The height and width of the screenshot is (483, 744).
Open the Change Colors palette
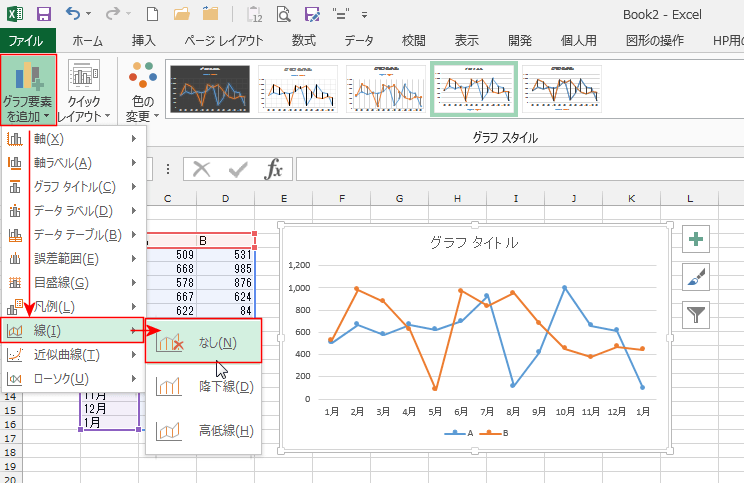[142, 89]
